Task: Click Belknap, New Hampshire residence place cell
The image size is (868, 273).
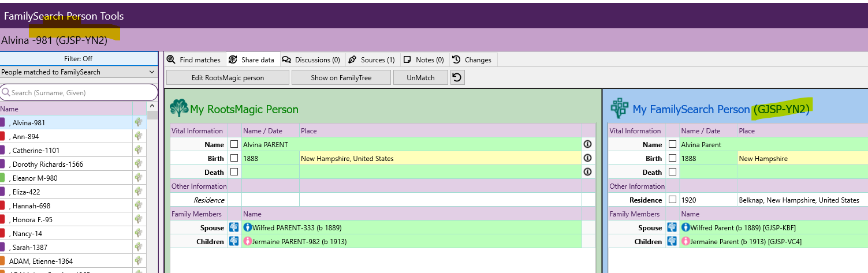Action: tap(803, 200)
